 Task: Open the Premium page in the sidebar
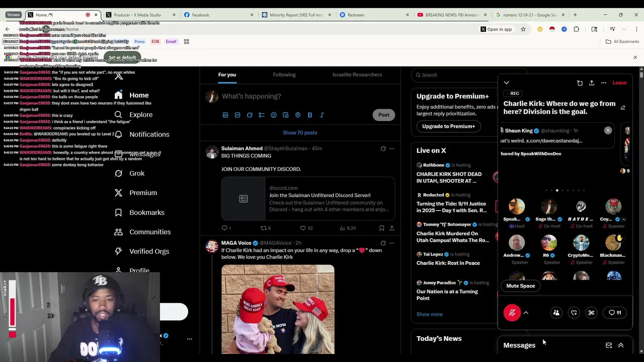coord(136,193)
